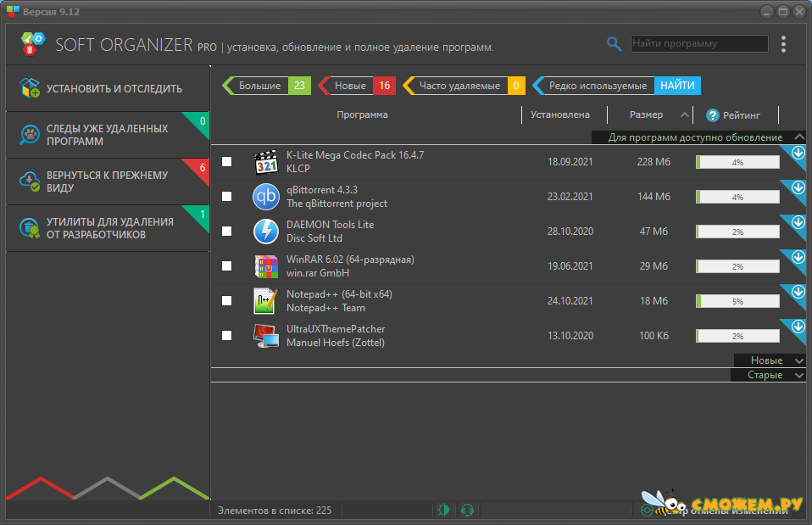Select 'DAEMON Tools Lite' program name
This screenshot has width=812, height=525.
(x=330, y=225)
